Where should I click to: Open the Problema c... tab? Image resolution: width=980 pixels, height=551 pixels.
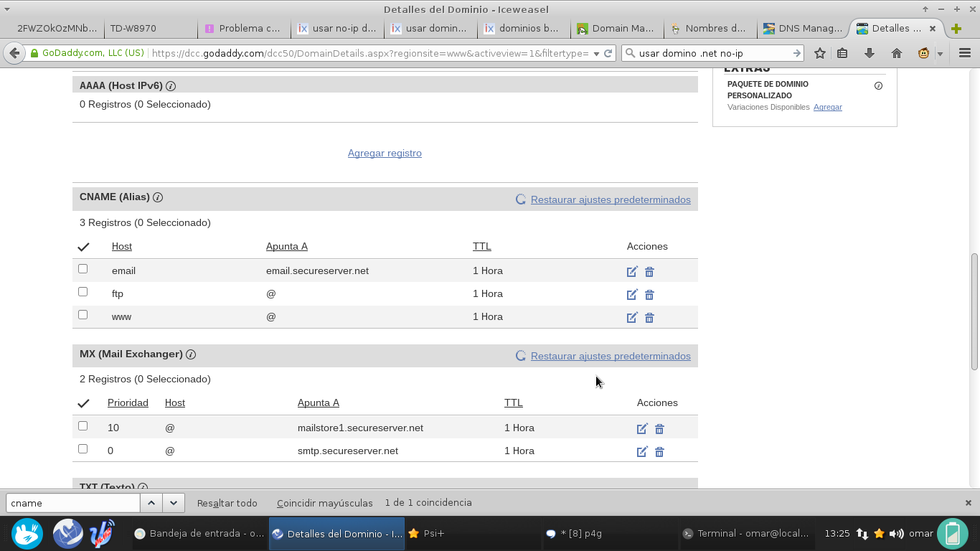tap(244, 29)
